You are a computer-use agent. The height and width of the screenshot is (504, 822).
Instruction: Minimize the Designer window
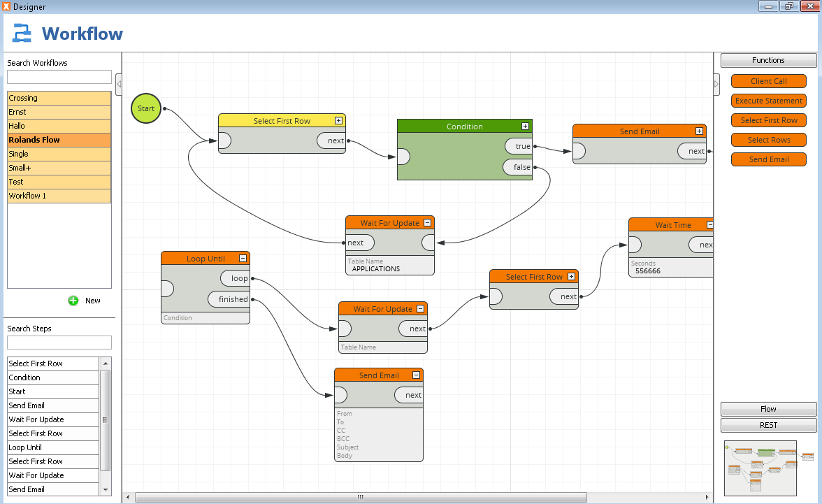click(x=769, y=6)
